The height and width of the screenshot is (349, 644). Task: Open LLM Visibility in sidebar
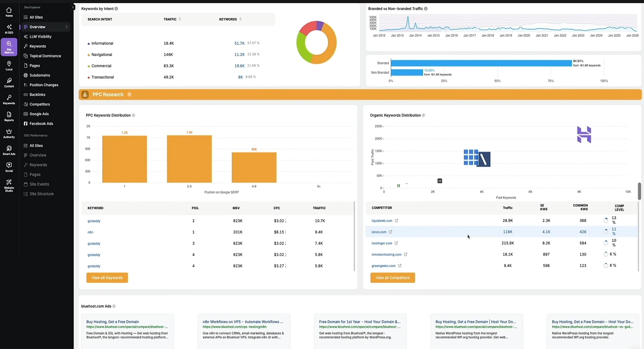click(x=40, y=37)
